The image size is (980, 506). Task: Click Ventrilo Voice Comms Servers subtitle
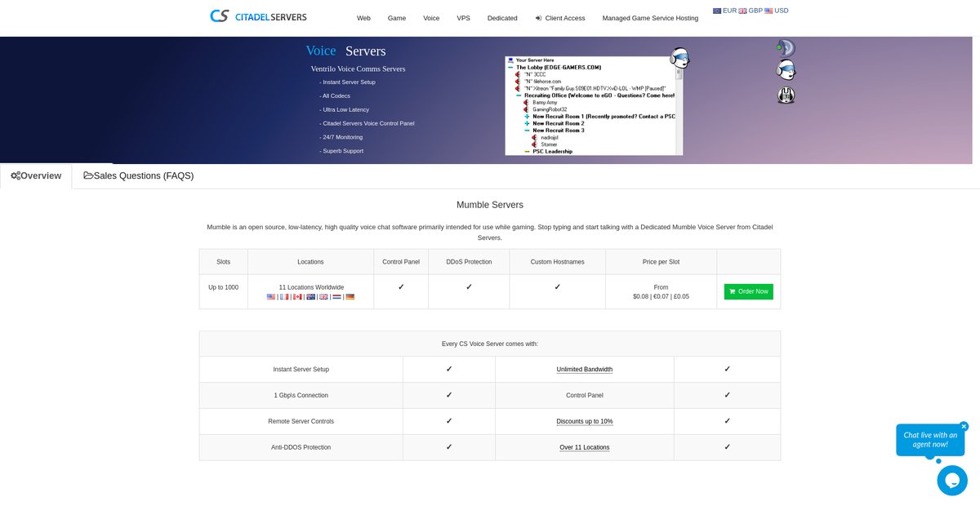358,69
